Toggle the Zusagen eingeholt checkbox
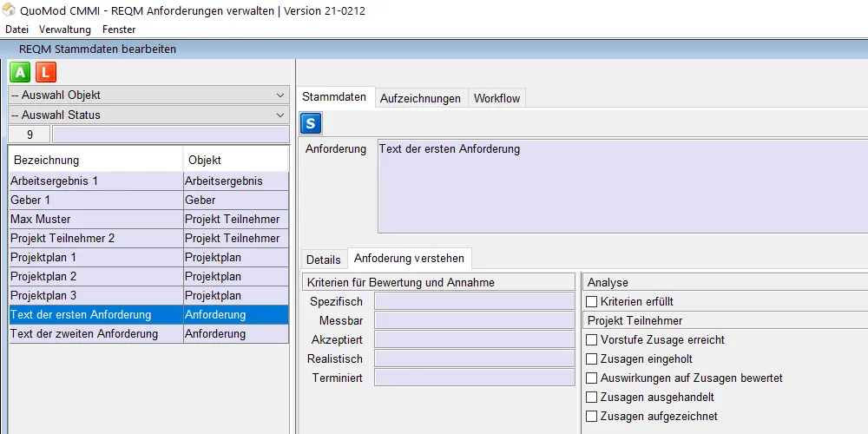The width and height of the screenshot is (868, 434). 592,359
